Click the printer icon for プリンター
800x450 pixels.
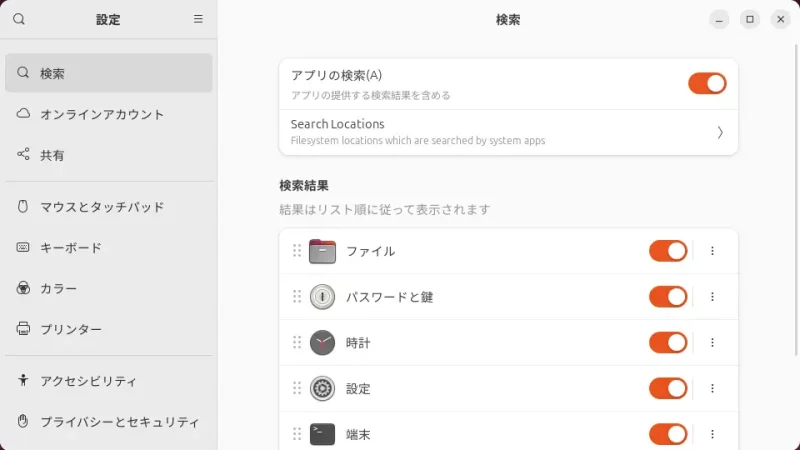[23, 329]
